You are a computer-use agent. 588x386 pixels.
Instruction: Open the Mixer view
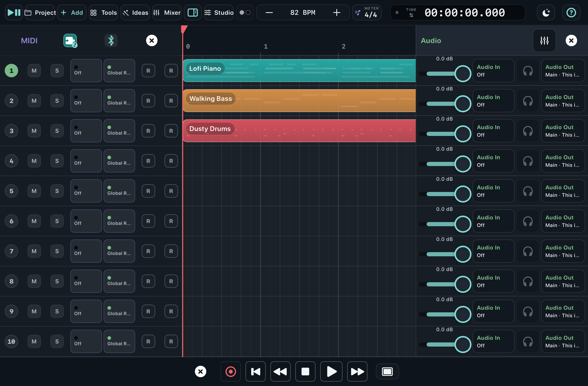coord(167,12)
